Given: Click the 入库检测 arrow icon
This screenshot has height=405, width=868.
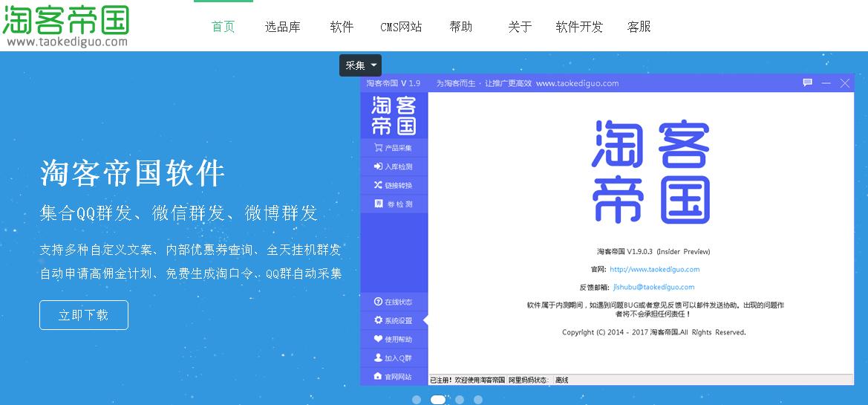Looking at the screenshot, I should (x=379, y=166).
